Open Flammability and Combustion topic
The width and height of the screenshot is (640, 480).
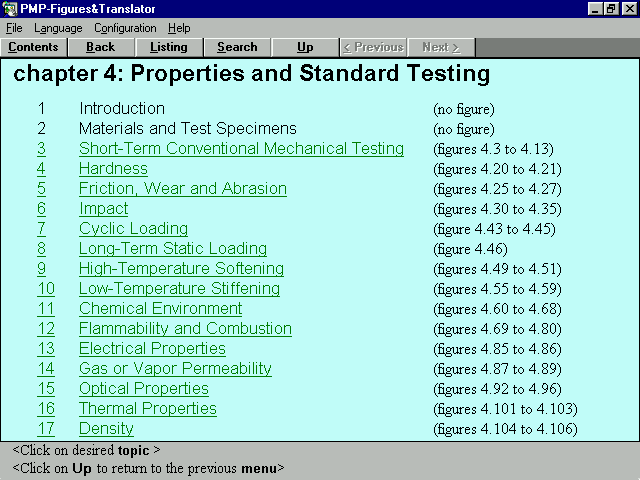click(x=185, y=329)
